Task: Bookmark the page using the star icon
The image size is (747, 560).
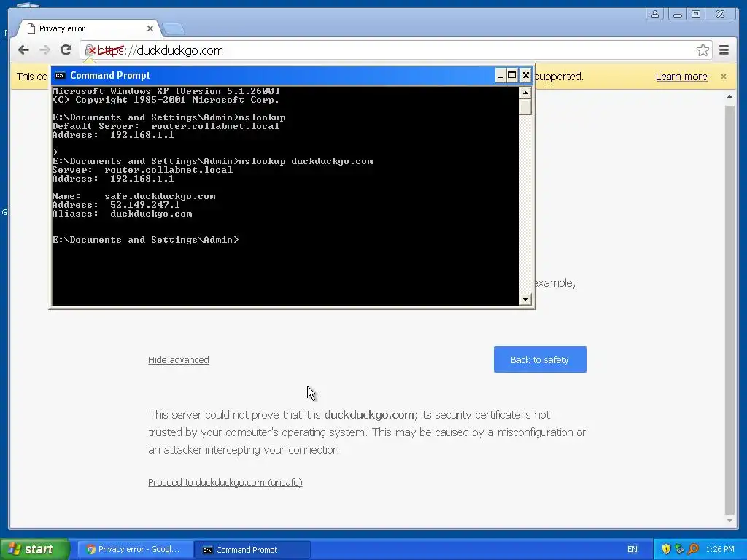Action: click(x=703, y=50)
